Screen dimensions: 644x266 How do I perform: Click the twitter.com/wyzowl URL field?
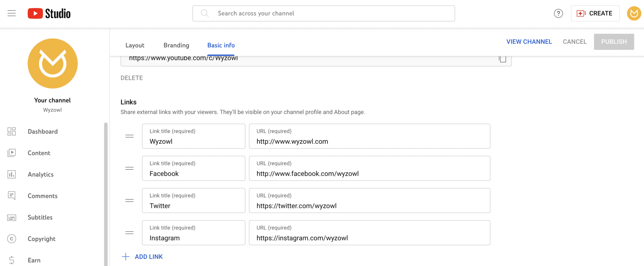point(370,201)
